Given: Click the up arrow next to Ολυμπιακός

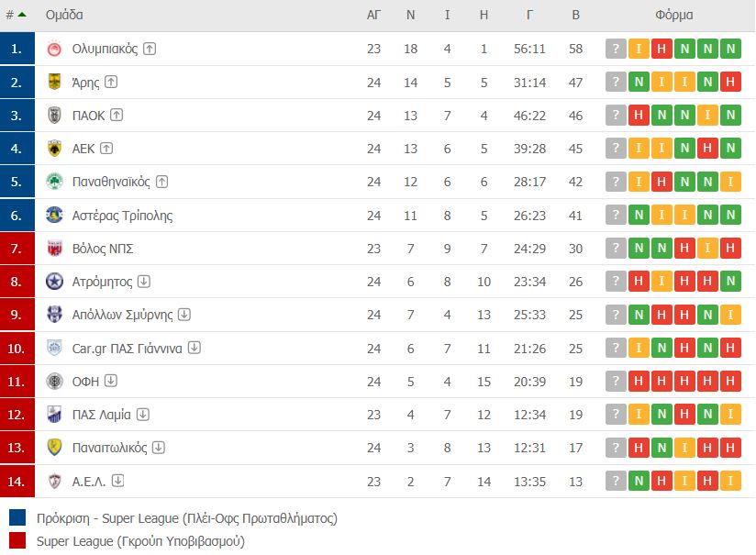Looking at the screenshot, I should [x=150, y=49].
